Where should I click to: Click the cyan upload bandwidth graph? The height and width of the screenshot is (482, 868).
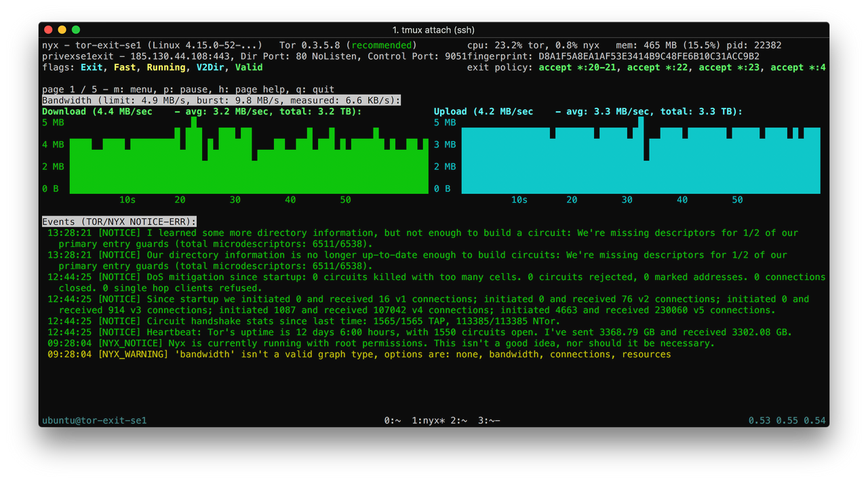point(641,156)
